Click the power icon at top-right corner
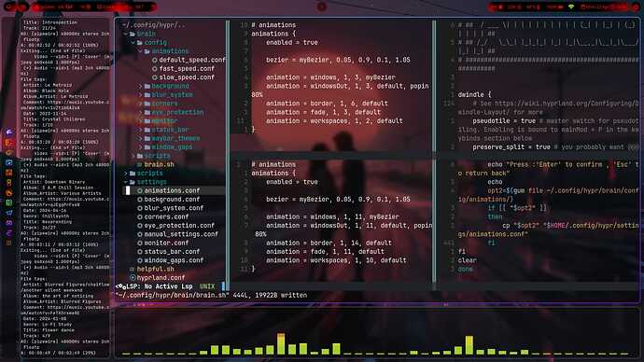Viewport: 644px width, 362px height. (636, 7)
